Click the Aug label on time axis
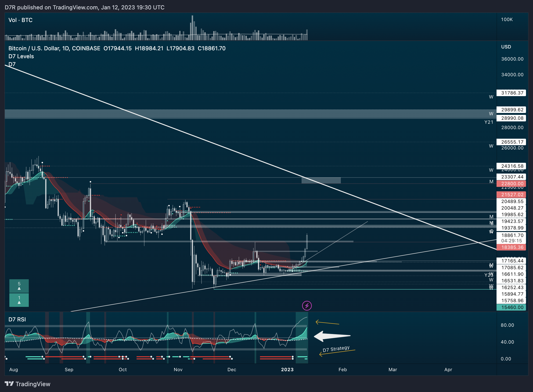This screenshot has height=392, width=533. 14,370
